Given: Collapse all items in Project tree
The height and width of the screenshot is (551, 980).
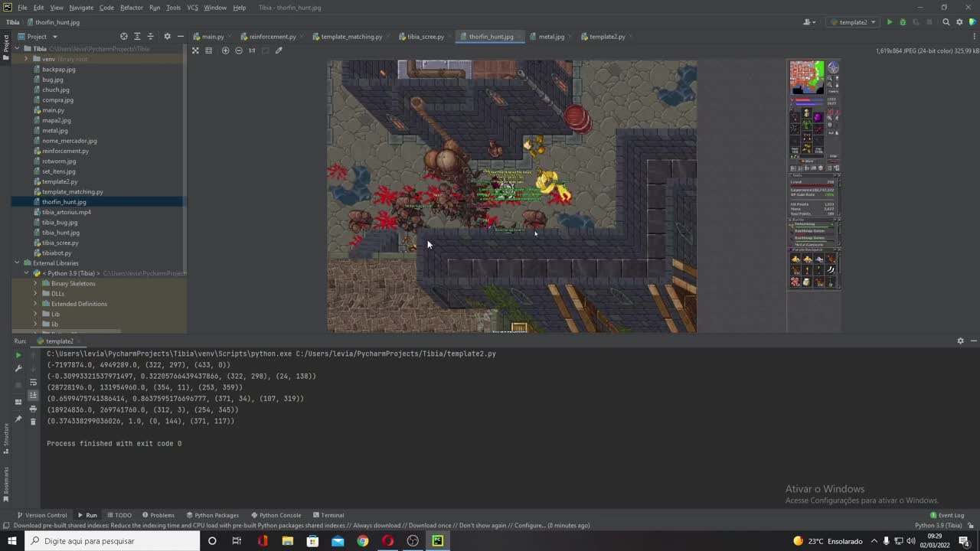Looking at the screenshot, I should [150, 37].
